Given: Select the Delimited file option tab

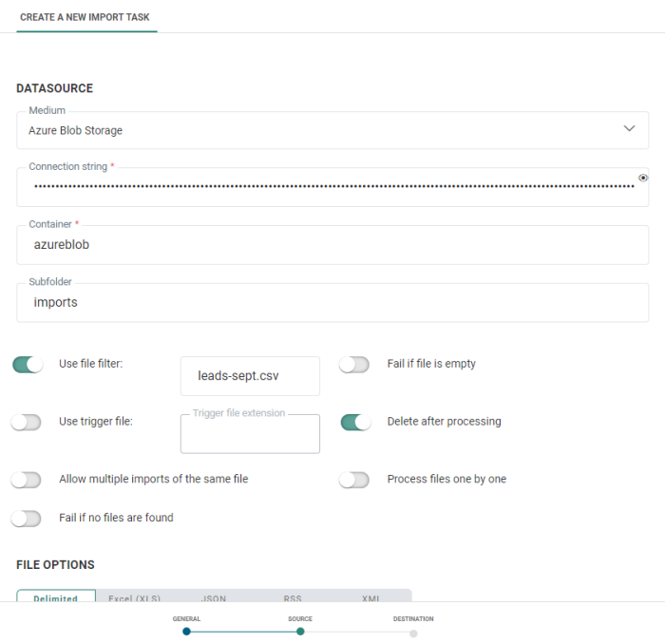Looking at the screenshot, I should coord(56,597).
